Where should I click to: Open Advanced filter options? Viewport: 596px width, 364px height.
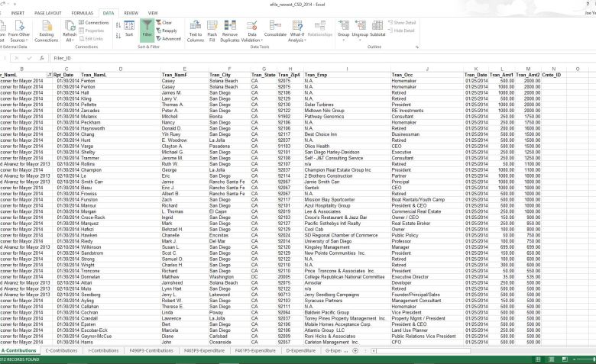pyautogui.click(x=168, y=39)
